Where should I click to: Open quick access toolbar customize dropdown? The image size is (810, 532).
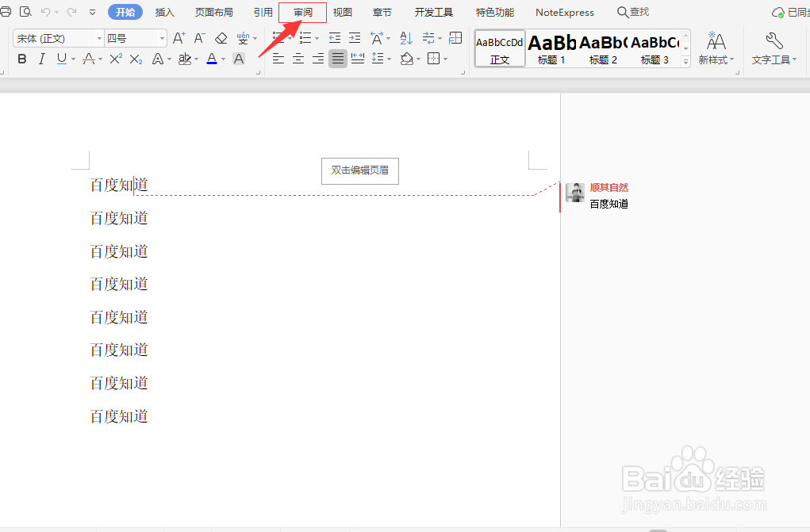[x=92, y=12]
